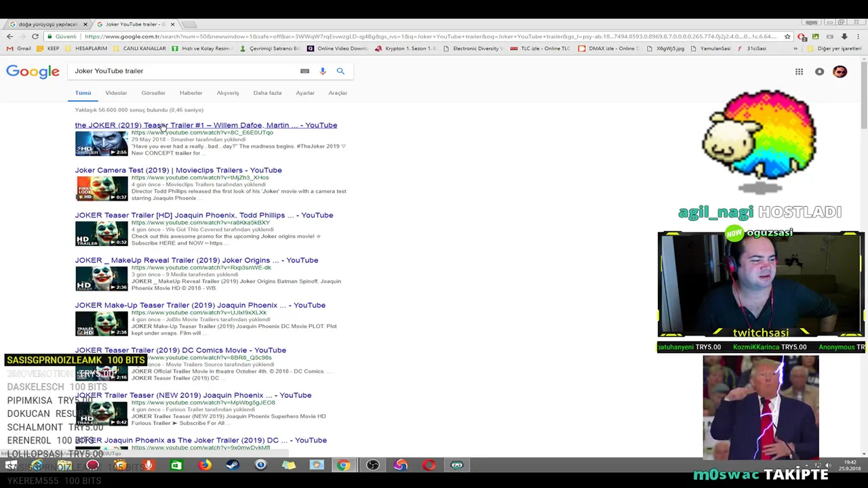The image size is (868, 488).
Task: Open the Google apps grid
Action: (799, 71)
